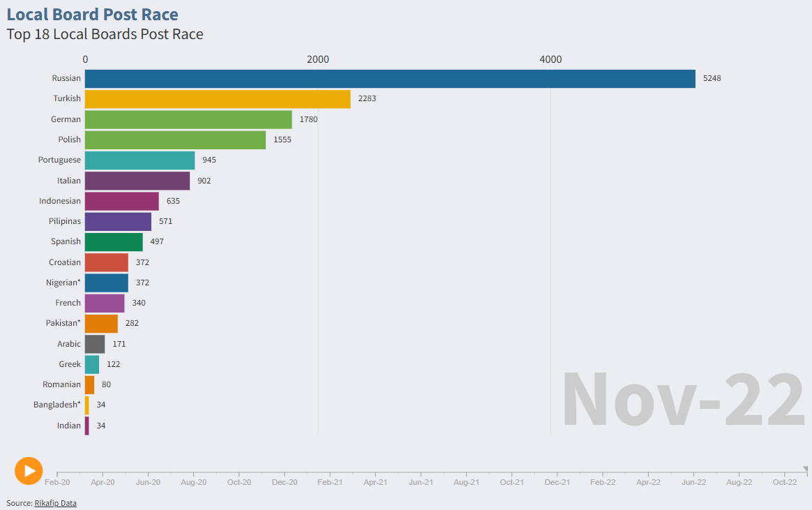Click the Polish bar showing 1555
Screen dimensions: 812x510
(175, 140)
